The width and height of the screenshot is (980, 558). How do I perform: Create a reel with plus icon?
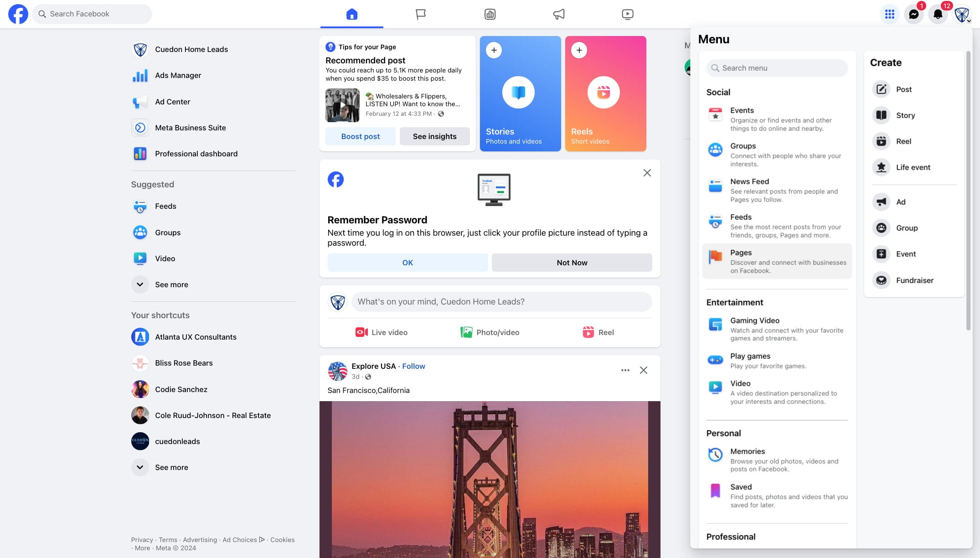click(579, 50)
